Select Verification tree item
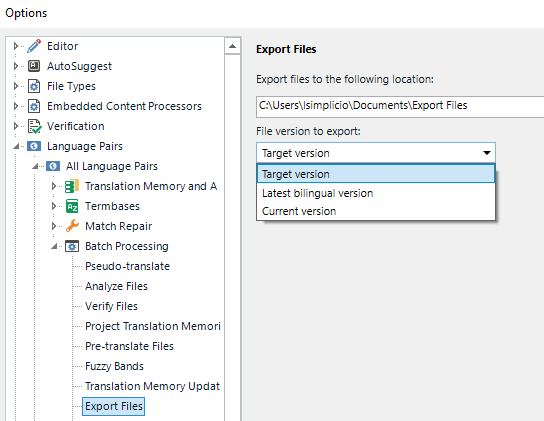This screenshot has height=421, width=544. click(76, 126)
